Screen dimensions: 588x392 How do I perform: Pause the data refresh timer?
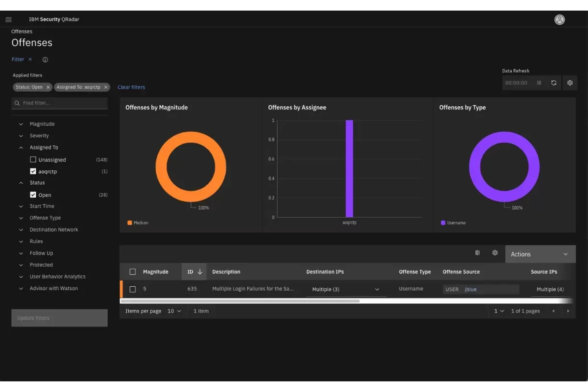[539, 83]
